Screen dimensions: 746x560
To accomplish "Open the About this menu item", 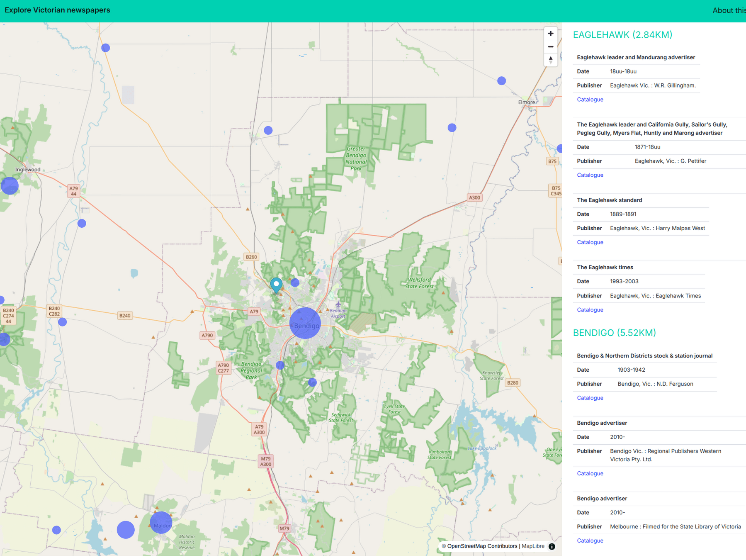I will point(729,10).
